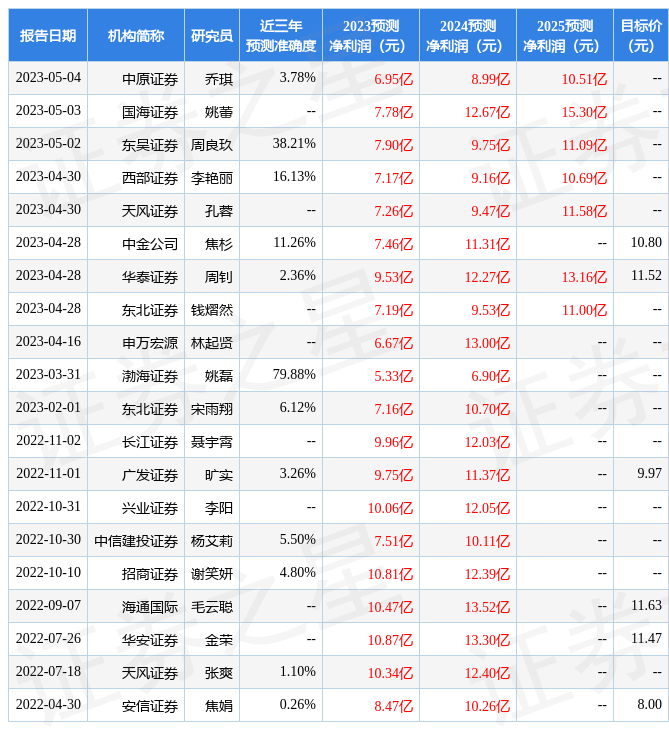
Task: Click 2025 forecast value 13.16亿
Action: click(x=584, y=277)
